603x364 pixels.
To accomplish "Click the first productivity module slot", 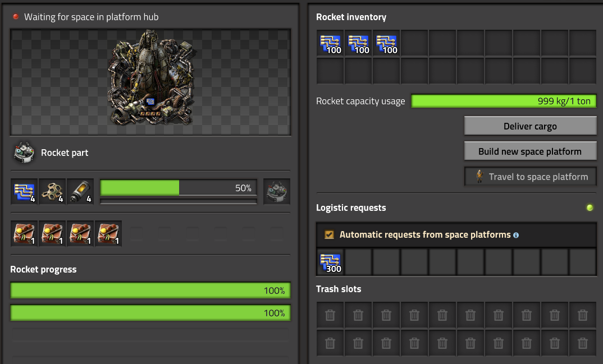I will (x=24, y=233).
